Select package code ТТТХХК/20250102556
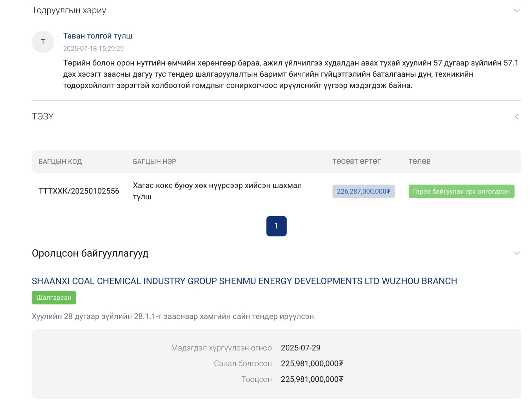Viewport: 532px width, 403px height. (x=79, y=191)
